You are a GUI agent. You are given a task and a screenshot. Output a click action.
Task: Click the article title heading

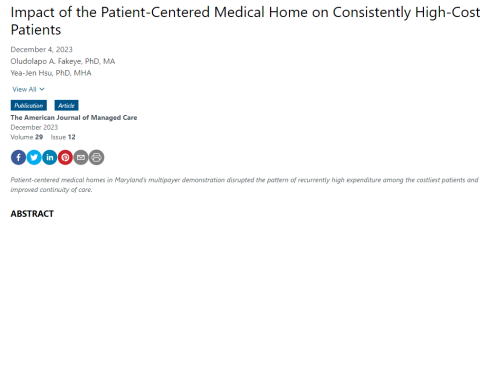coord(245,21)
